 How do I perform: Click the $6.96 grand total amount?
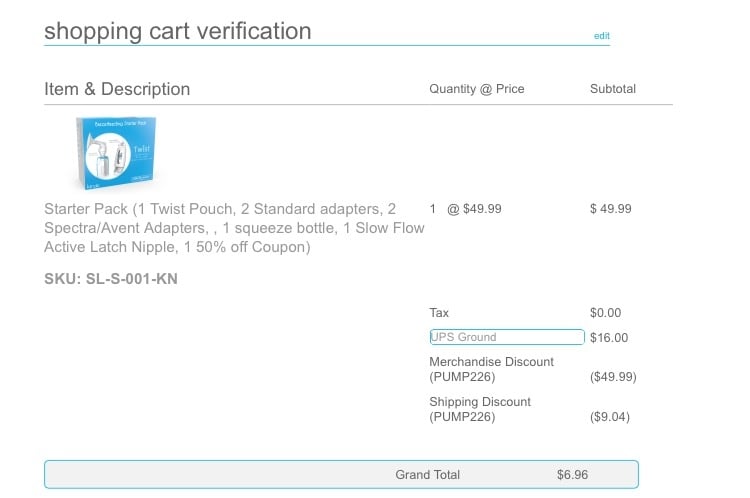573,475
